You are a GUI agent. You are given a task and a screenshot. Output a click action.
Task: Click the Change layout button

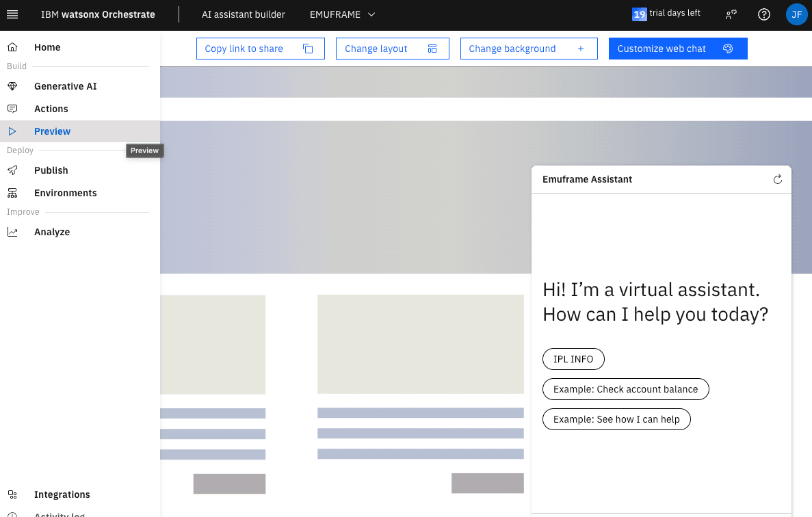392,49
